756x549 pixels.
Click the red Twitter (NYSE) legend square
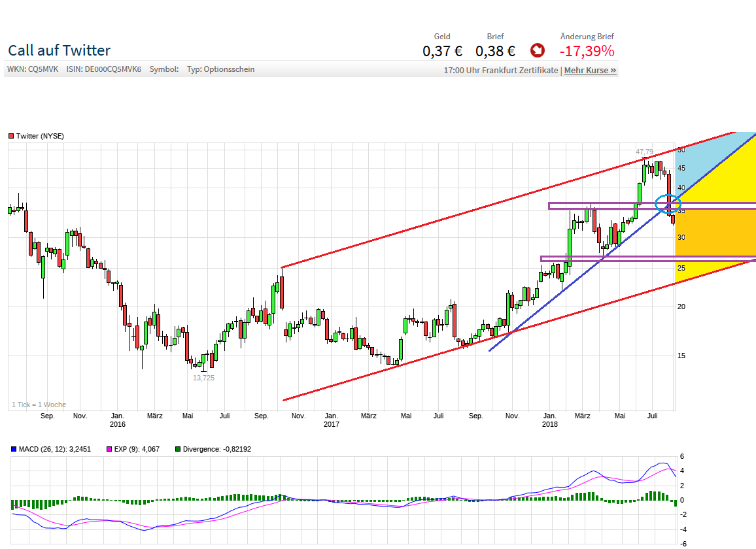(x=11, y=137)
